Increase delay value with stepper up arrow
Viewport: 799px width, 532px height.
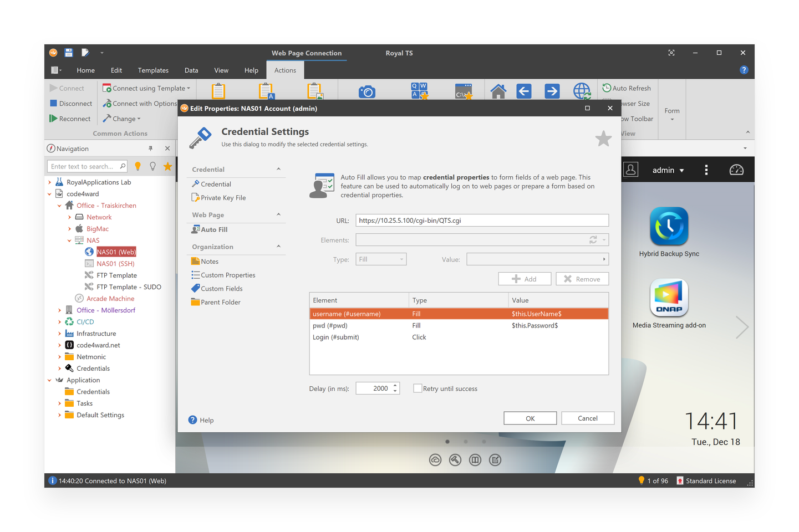click(x=395, y=386)
